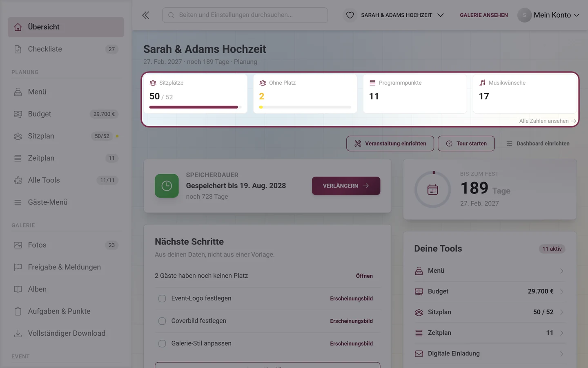
Task: Click the arrow icon on Verlängern button
Action: [x=366, y=186]
